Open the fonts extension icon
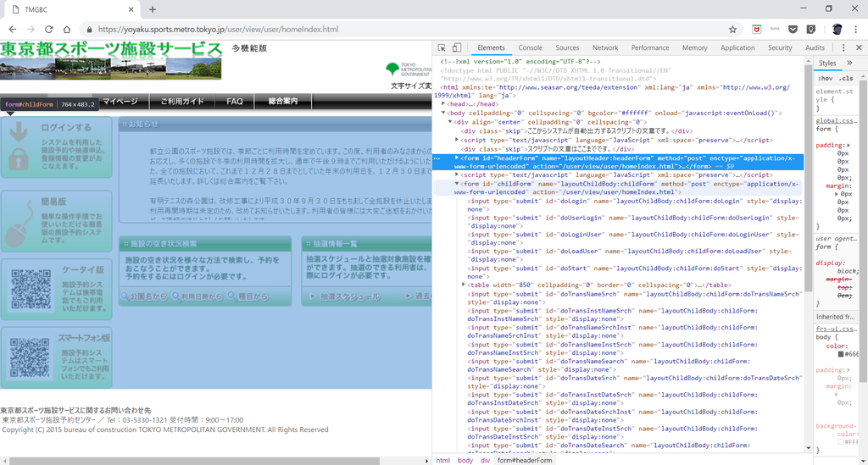 [x=775, y=30]
